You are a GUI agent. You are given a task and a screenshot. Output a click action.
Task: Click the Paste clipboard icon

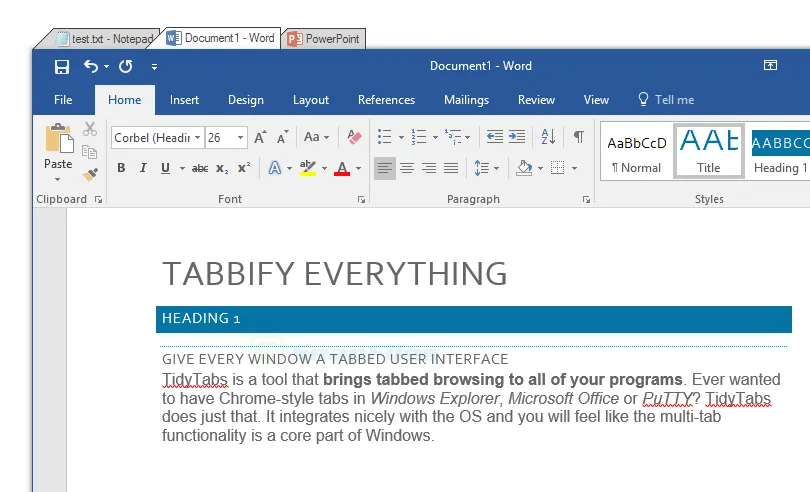(58, 137)
